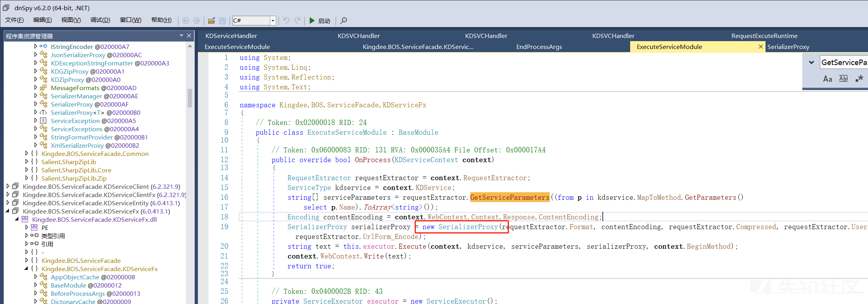Open the C# language dropdown
This screenshot has height=304, width=868.
click(273, 20)
